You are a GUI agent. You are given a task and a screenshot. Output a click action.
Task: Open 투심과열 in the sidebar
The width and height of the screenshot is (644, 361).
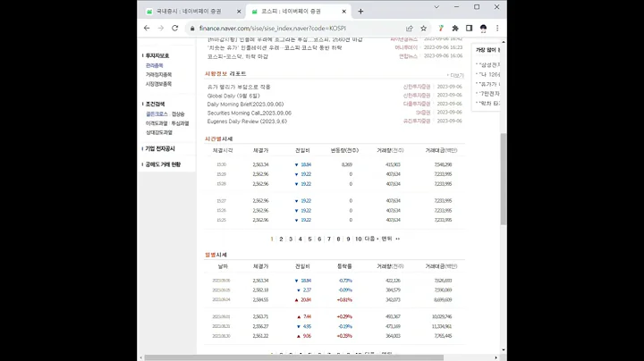[180, 123]
